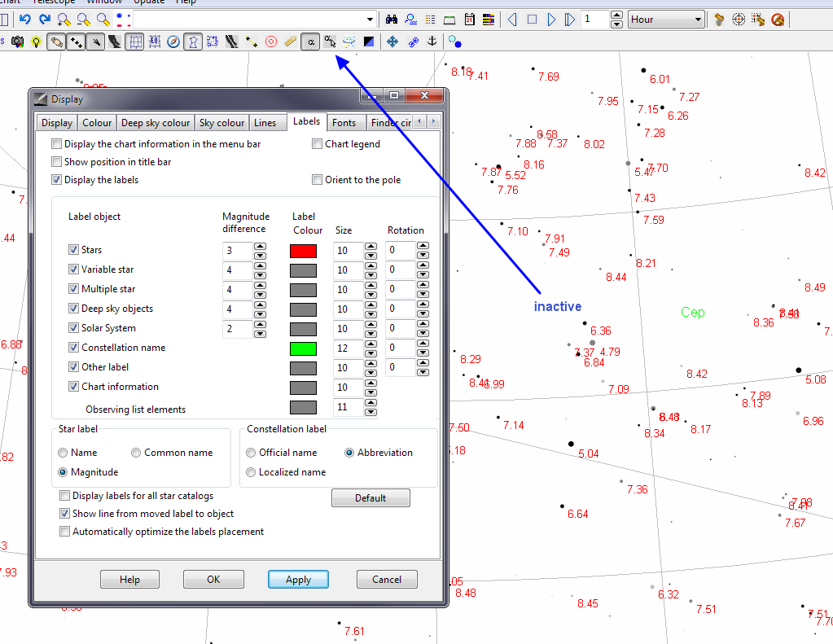
Task: Toggle the constellation figures icon
Action: click(193, 42)
